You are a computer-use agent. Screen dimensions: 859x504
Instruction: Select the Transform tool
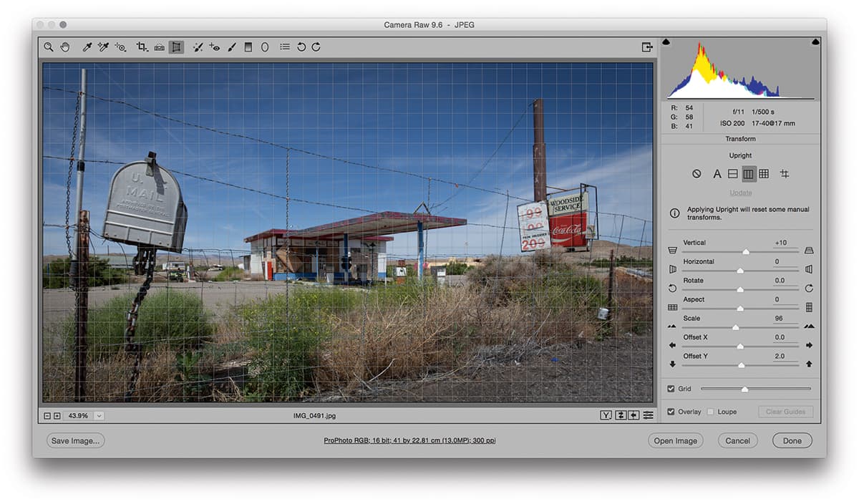coord(176,47)
